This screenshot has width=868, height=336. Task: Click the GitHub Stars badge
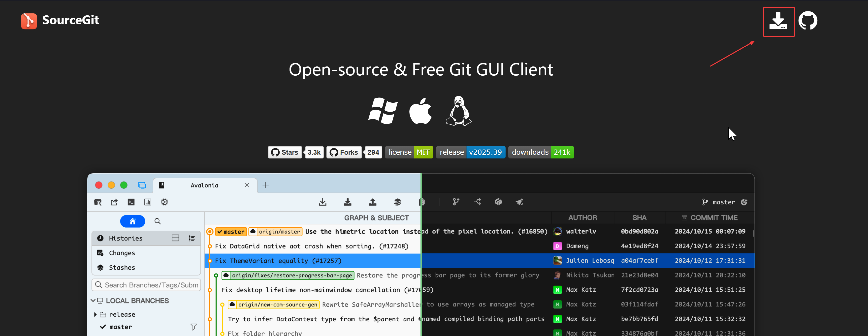(x=285, y=152)
